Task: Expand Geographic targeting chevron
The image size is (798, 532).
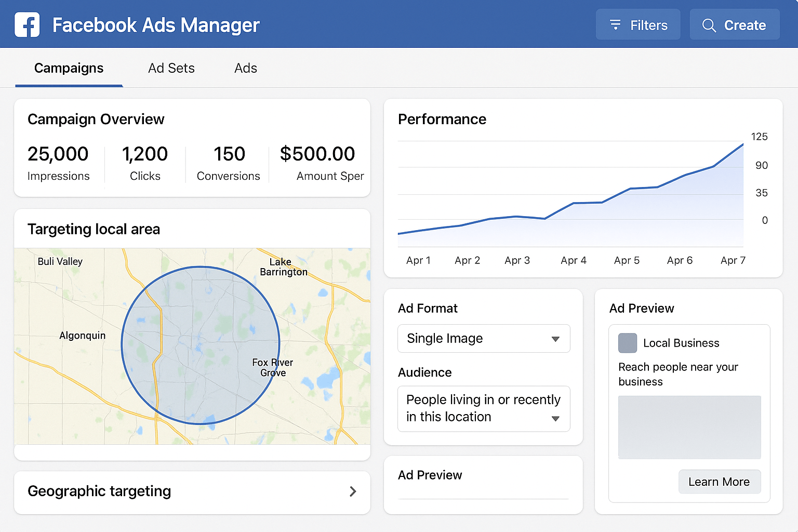Action: (x=353, y=491)
